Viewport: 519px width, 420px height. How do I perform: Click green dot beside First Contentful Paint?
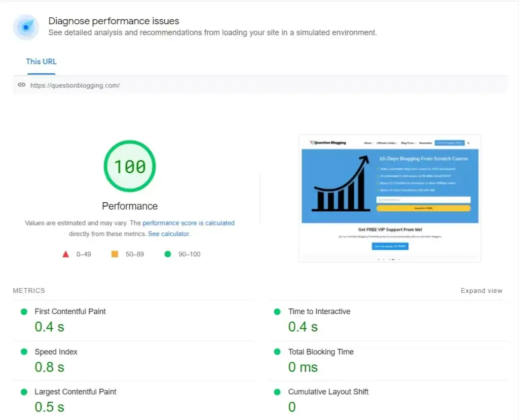tap(24, 312)
